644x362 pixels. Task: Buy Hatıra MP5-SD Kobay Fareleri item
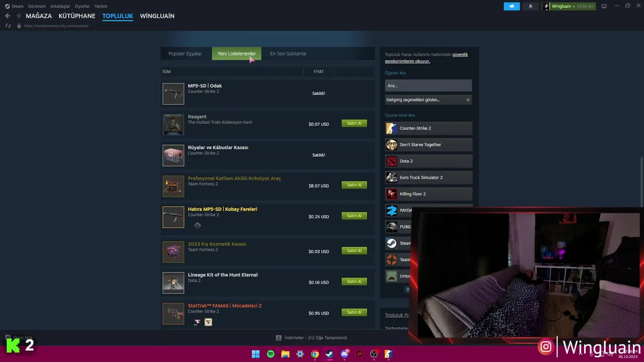coord(354,216)
